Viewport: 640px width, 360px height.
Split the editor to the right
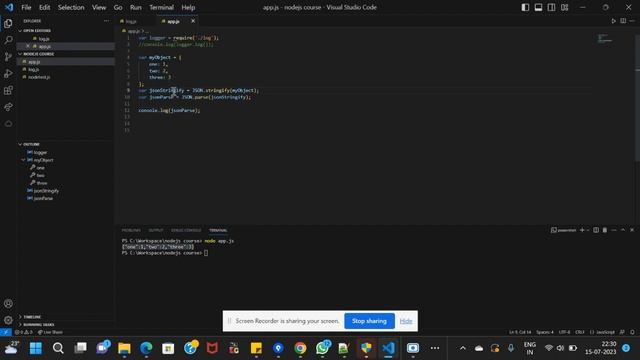point(623,21)
